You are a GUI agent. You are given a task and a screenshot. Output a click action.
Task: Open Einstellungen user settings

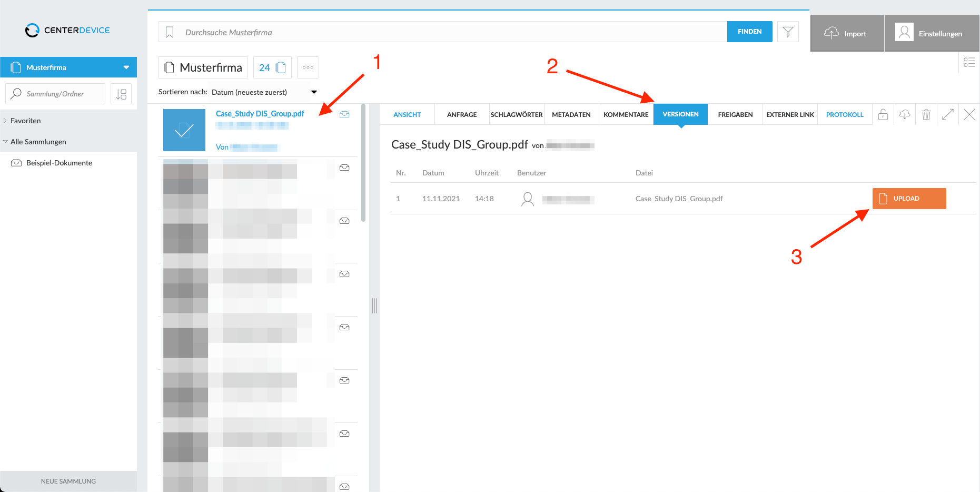pyautogui.click(x=932, y=33)
